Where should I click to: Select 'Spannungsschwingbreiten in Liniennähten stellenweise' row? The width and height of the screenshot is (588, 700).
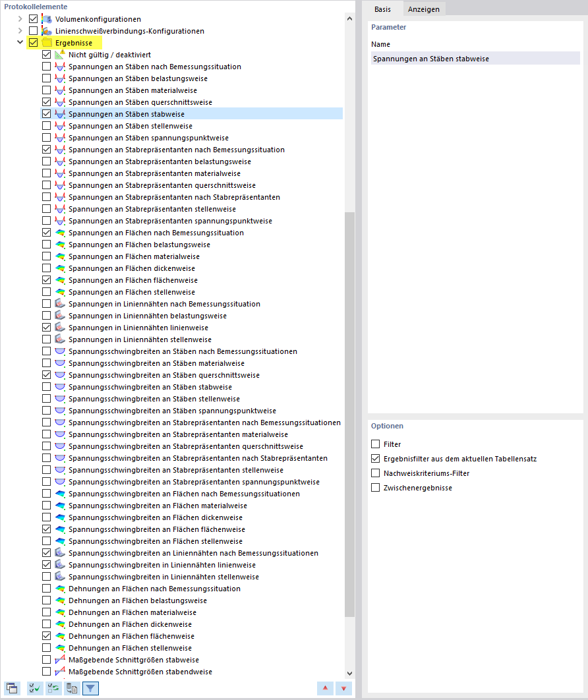pos(163,577)
